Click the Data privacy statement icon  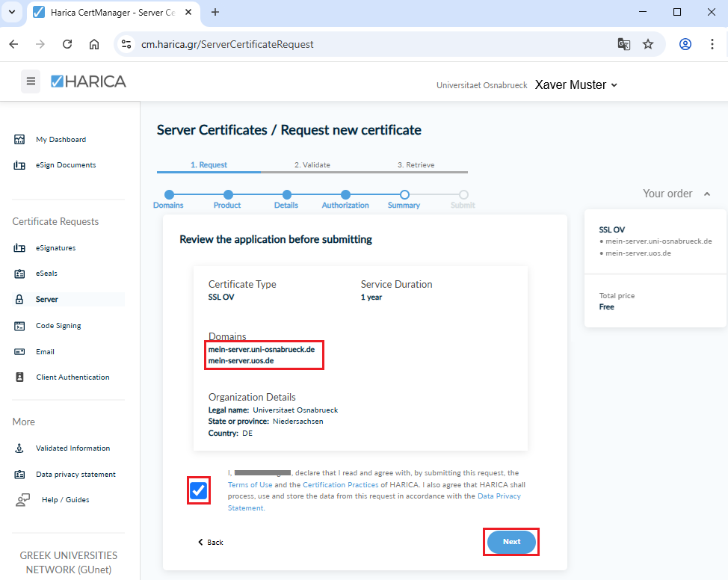click(19, 474)
